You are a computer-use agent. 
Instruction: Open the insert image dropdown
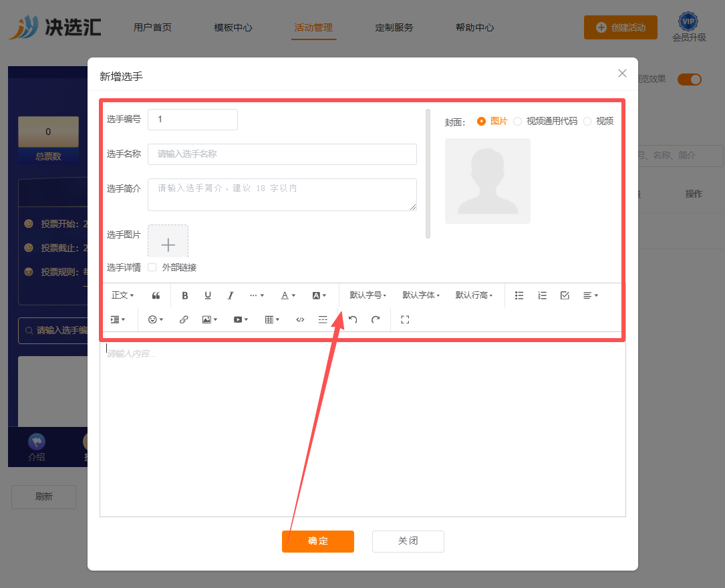[209, 319]
